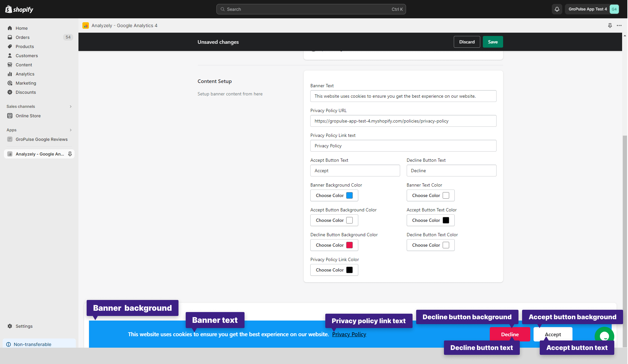Click the Marketing target icon
The width and height of the screenshot is (628, 364).
coord(10,83)
